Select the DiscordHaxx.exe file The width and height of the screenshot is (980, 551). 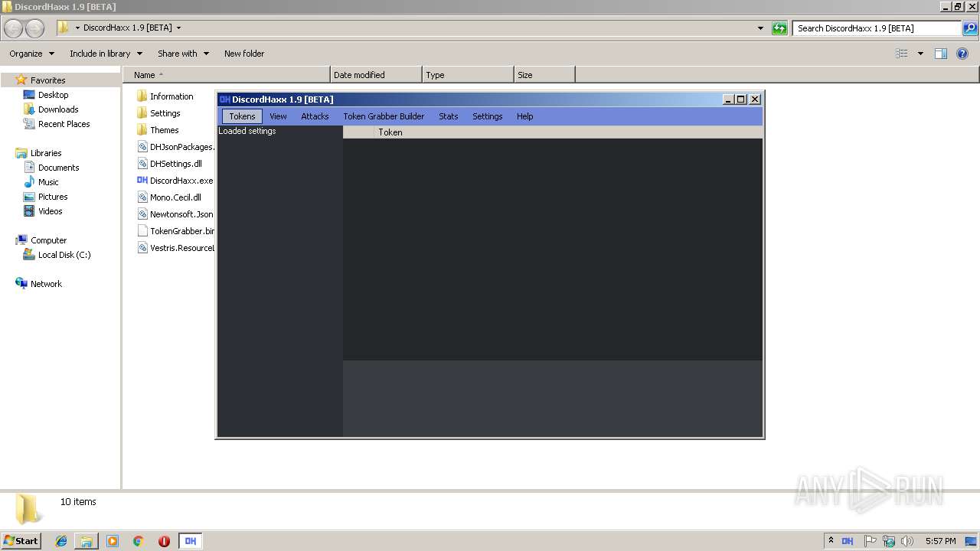[175, 181]
